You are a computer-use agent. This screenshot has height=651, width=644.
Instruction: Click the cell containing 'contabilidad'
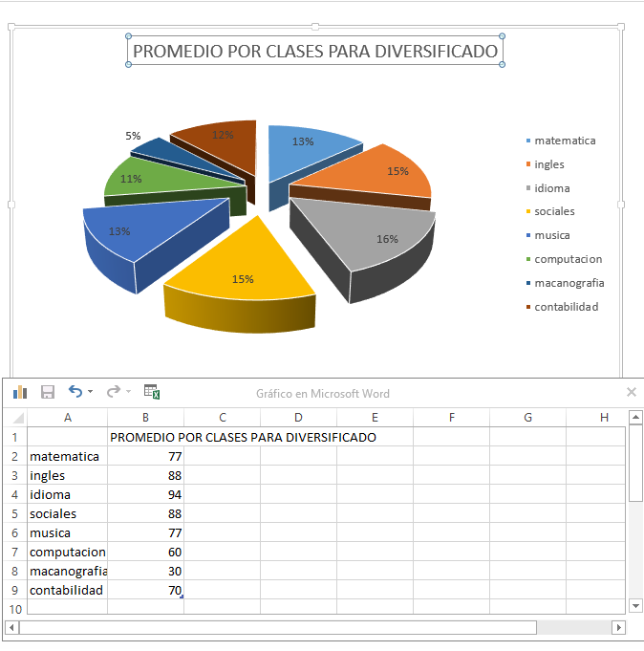pos(67,590)
